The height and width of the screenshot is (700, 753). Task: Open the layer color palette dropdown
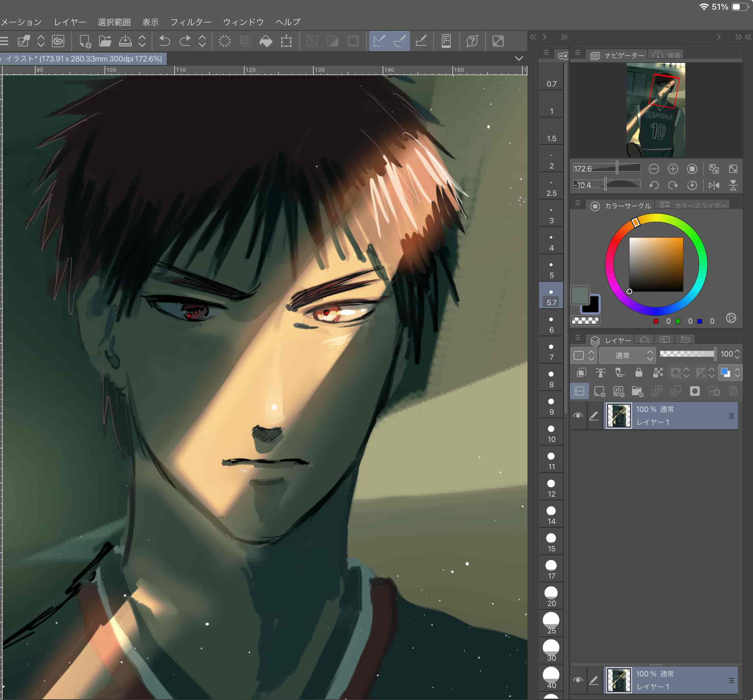click(584, 355)
